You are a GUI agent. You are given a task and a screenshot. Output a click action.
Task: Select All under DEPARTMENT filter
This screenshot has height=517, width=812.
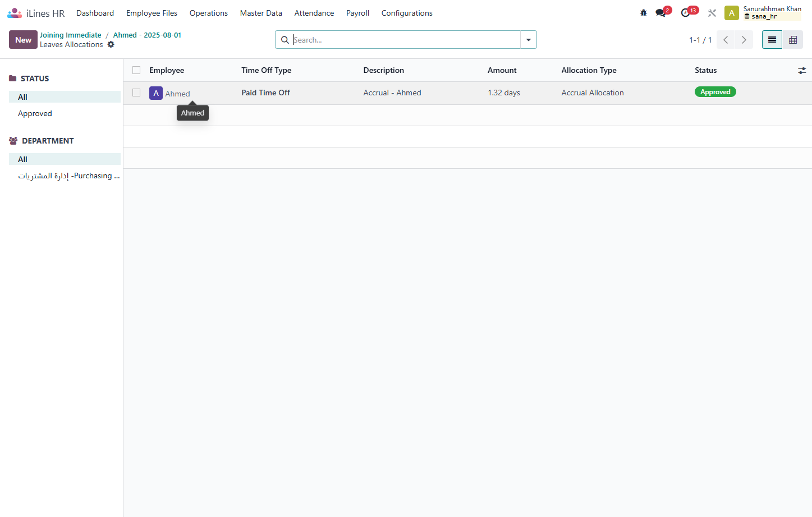point(65,159)
